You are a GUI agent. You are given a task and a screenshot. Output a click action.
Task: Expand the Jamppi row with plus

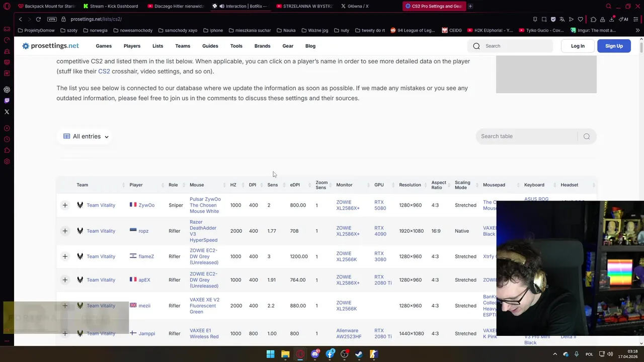click(x=65, y=333)
